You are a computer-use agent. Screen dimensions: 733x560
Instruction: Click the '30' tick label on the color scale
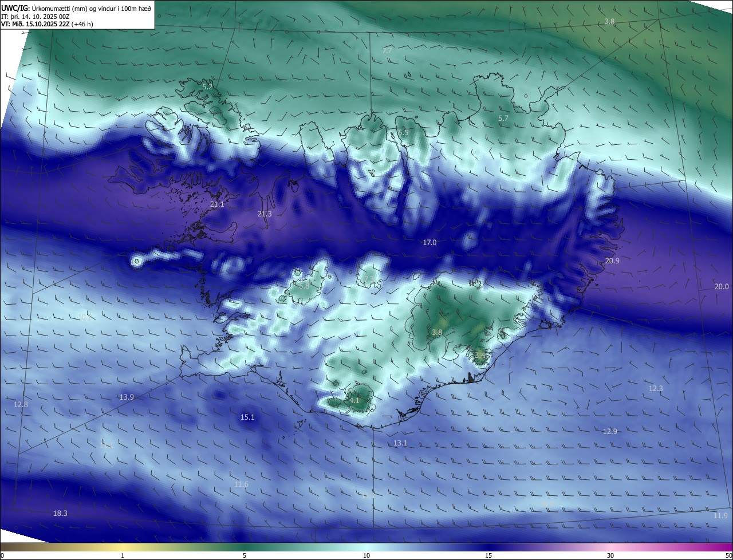[610, 555]
